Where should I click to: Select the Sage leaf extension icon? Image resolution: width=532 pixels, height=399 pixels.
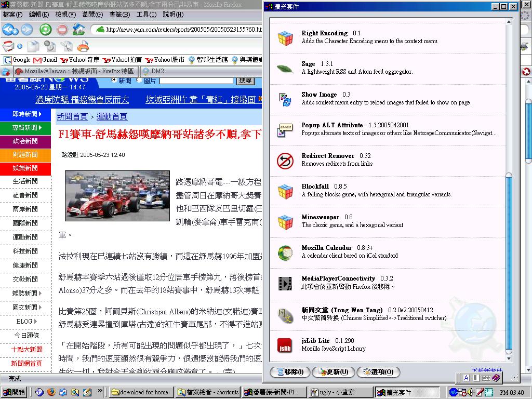285,69
